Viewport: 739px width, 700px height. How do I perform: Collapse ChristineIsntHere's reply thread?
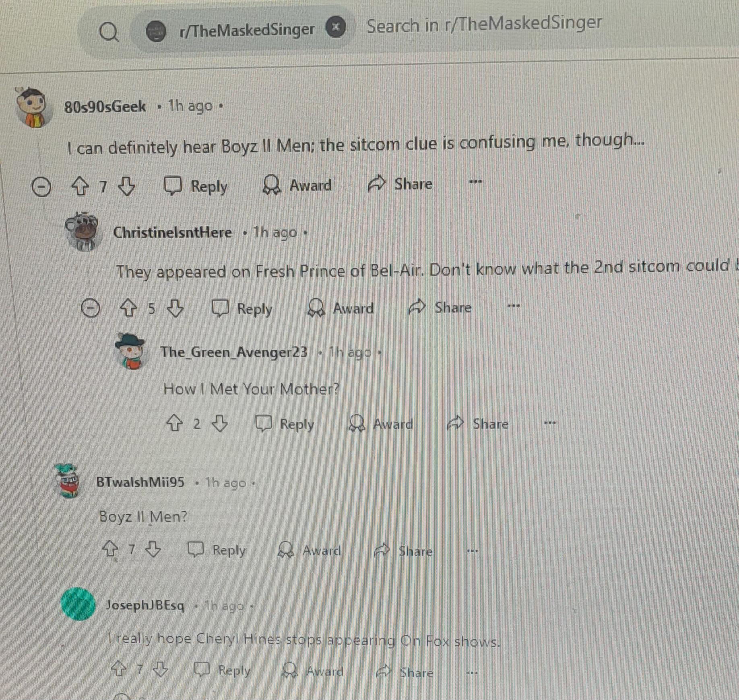(x=90, y=309)
